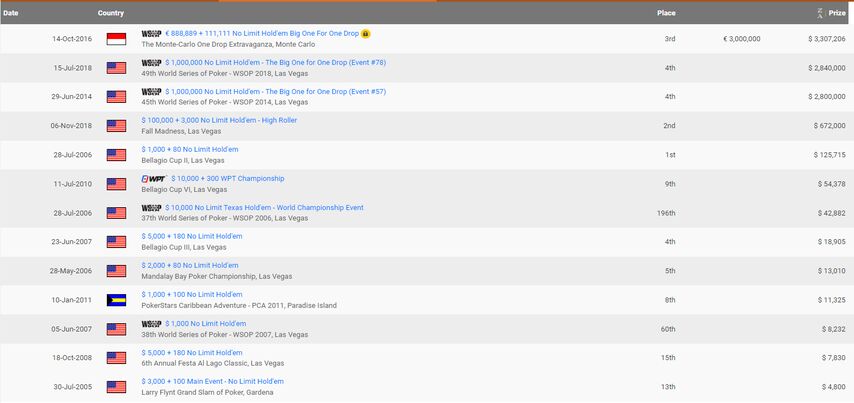Select the Fall Madness, Las Vegas text

(x=181, y=131)
